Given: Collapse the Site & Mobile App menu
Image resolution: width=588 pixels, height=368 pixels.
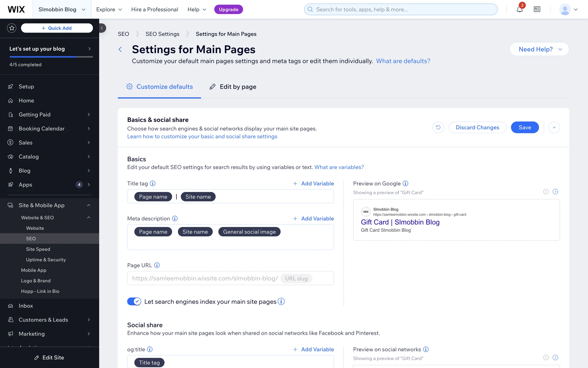Looking at the screenshot, I should (x=89, y=205).
